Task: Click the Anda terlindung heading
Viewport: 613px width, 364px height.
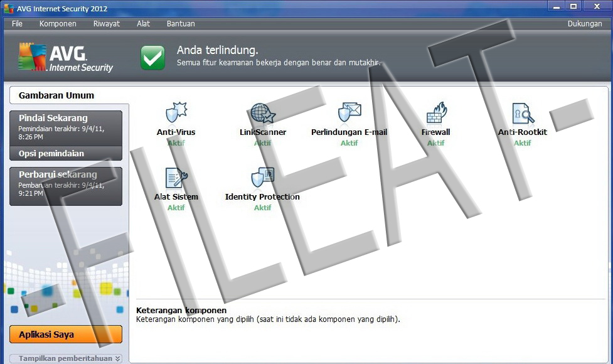Action: click(x=217, y=50)
